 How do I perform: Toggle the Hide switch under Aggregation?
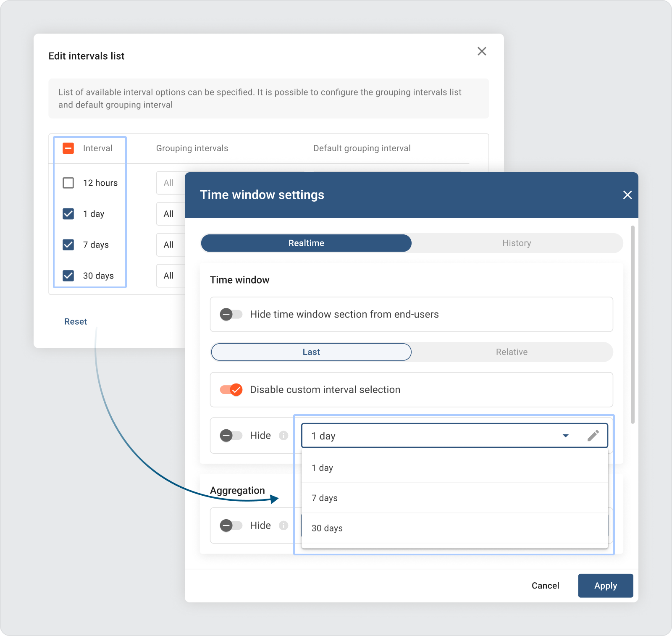[x=231, y=526]
